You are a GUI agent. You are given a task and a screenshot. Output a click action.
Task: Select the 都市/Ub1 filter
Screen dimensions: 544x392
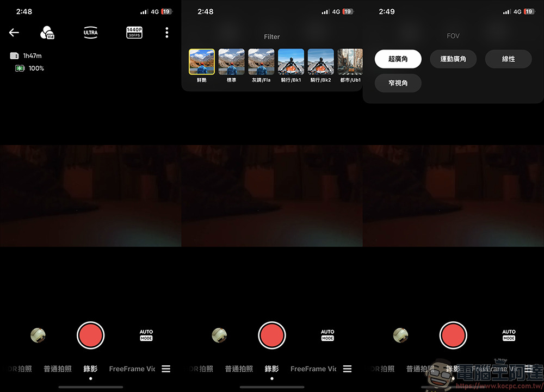coord(349,62)
